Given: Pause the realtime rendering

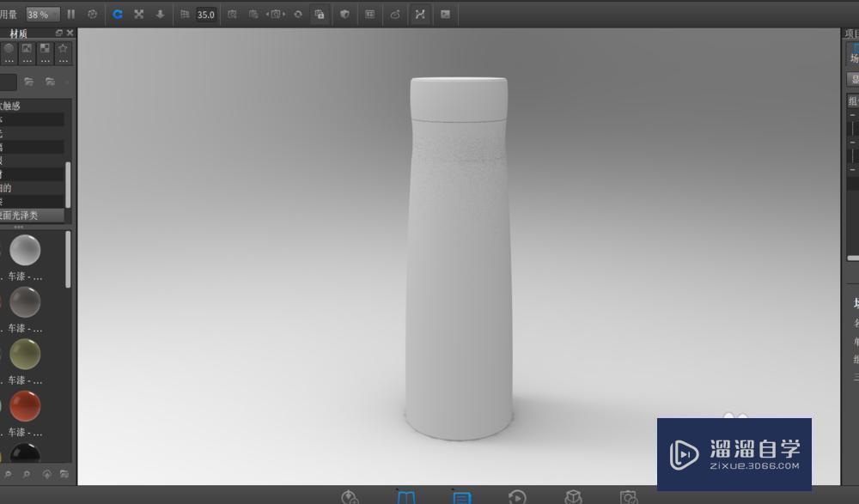Looking at the screenshot, I should (72, 14).
